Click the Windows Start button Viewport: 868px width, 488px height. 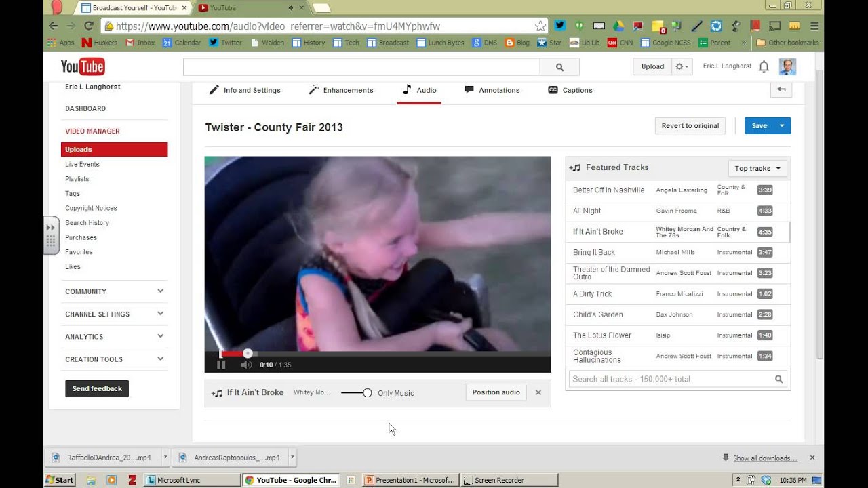point(60,480)
